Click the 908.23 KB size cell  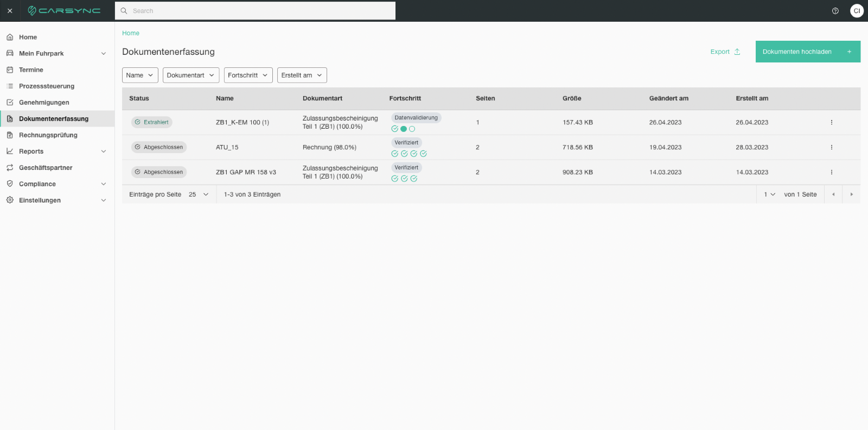pos(578,173)
